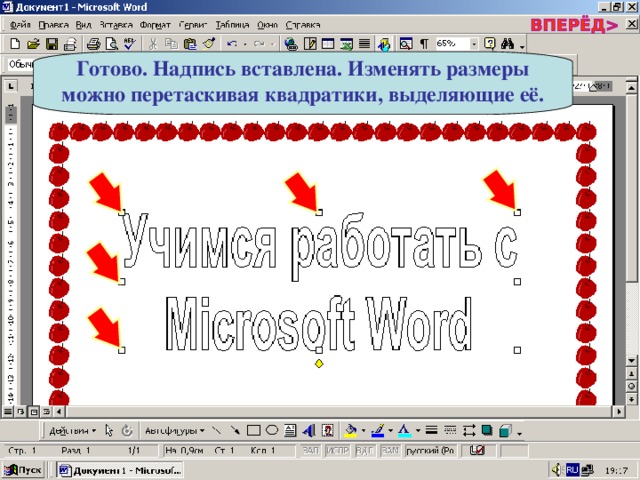The image size is (640, 480).
Task: Copy selection using the copy icon
Action: pyautogui.click(x=171, y=43)
